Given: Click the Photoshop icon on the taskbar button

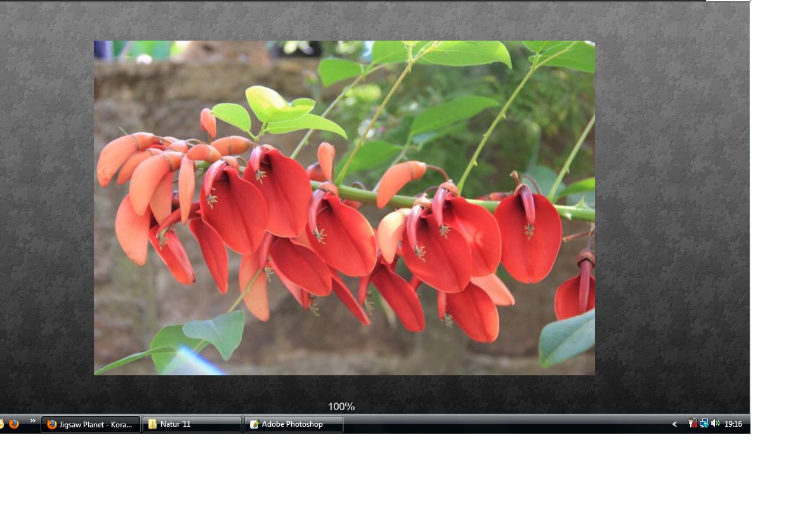Looking at the screenshot, I should point(254,424).
